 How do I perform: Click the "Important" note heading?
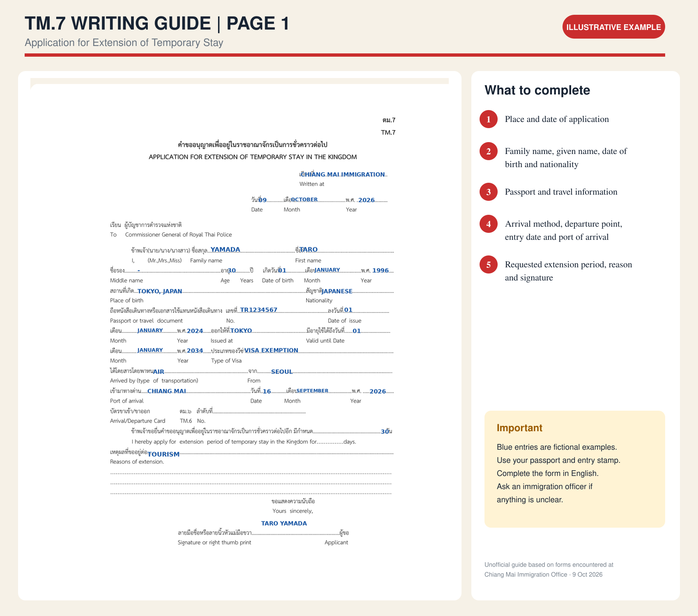click(519, 428)
